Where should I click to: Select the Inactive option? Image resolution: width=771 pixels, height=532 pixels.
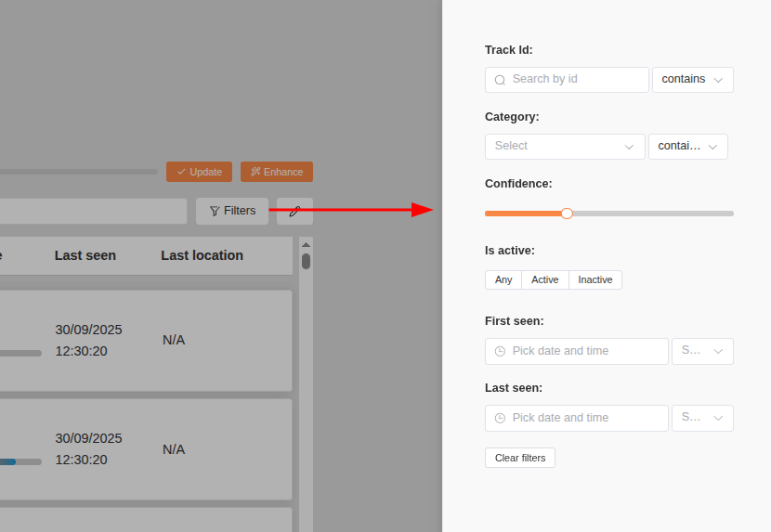coord(595,279)
